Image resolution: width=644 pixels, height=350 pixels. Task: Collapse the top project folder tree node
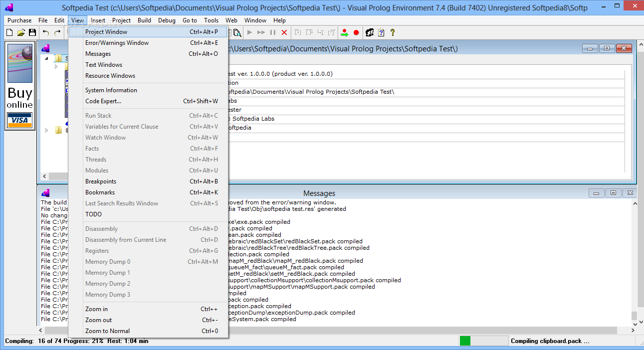coord(47,58)
